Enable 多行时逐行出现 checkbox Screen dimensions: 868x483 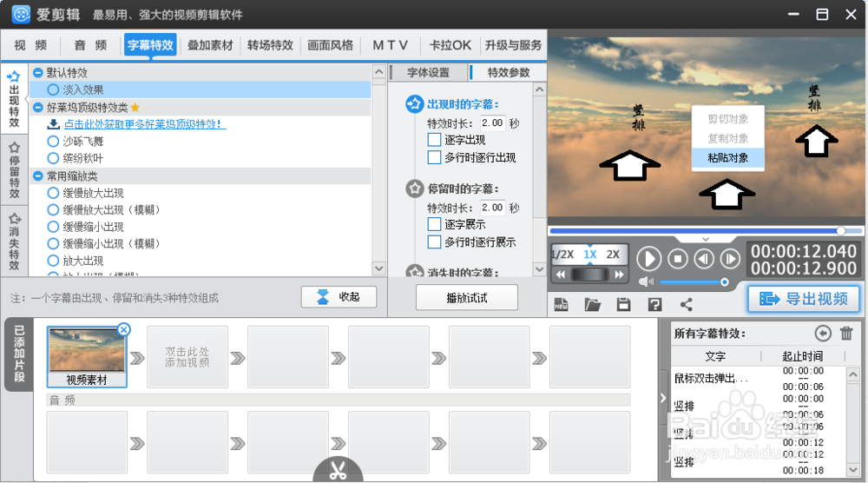435,157
